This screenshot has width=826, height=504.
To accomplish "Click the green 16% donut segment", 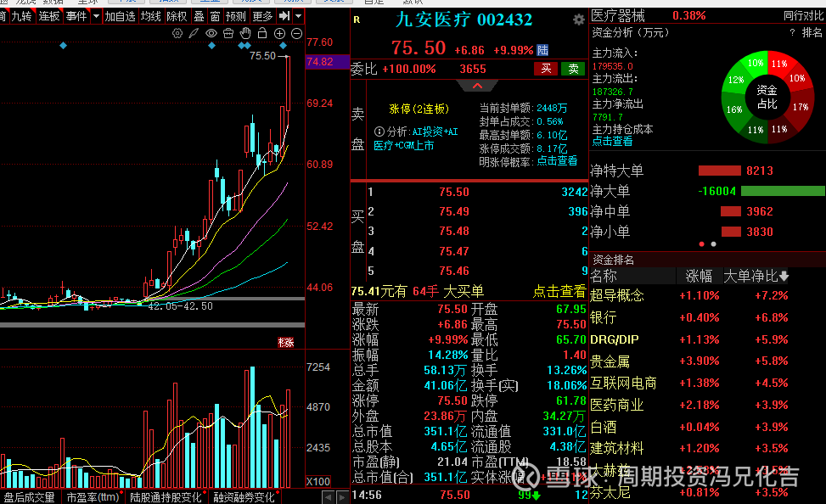I will [734, 109].
